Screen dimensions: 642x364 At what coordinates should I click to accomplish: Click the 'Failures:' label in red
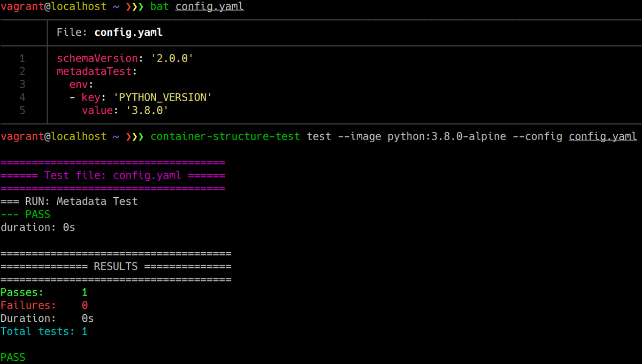(28, 305)
